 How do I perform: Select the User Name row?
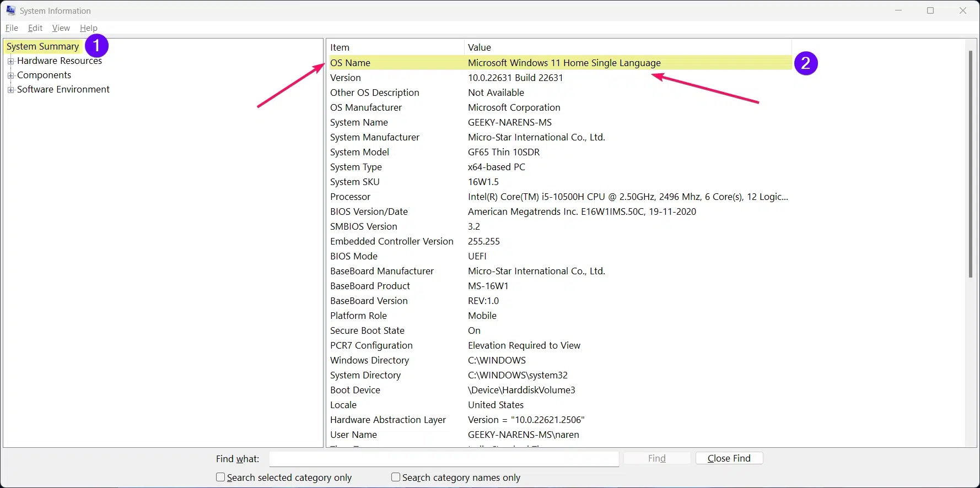click(560, 435)
